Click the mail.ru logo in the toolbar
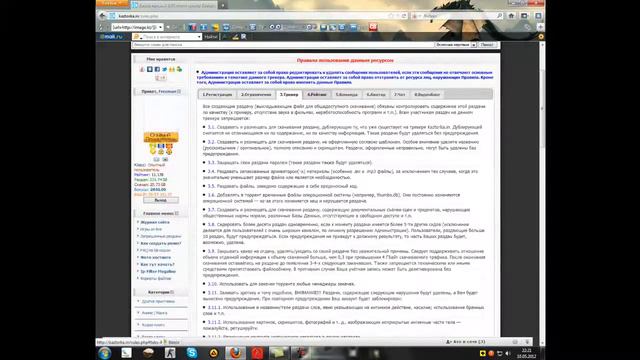Image resolution: width=640 pixels, height=360 pixels. point(111,36)
